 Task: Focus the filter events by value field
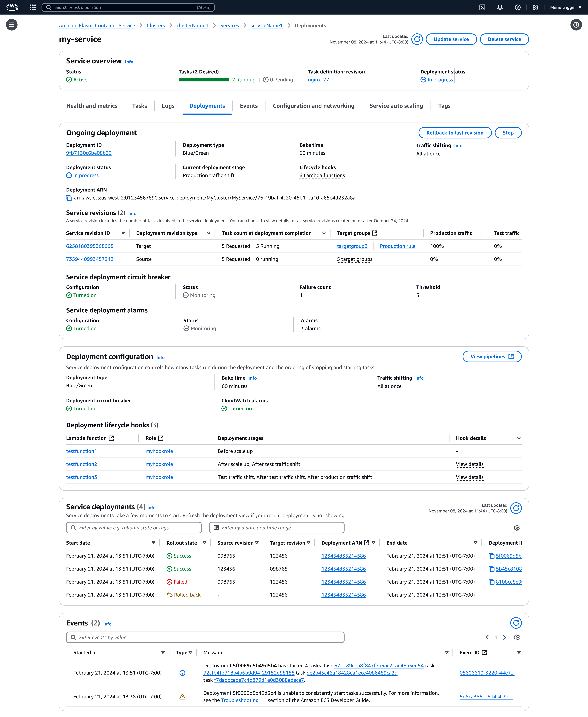pos(205,637)
